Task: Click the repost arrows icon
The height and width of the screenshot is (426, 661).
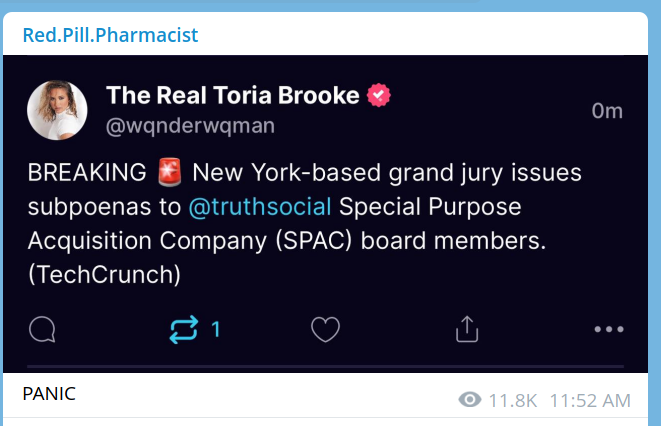Action: 184,329
